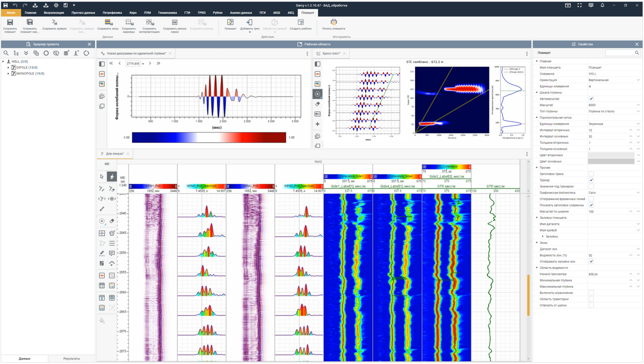Click the Сохранить маркеры icon
The image size is (644, 364).
[x=129, y=23]
